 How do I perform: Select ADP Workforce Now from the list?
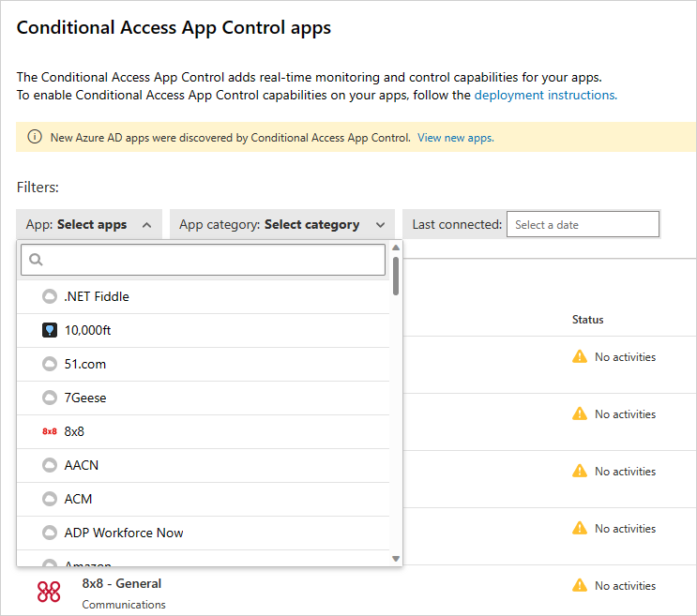[x=204, y=533]
